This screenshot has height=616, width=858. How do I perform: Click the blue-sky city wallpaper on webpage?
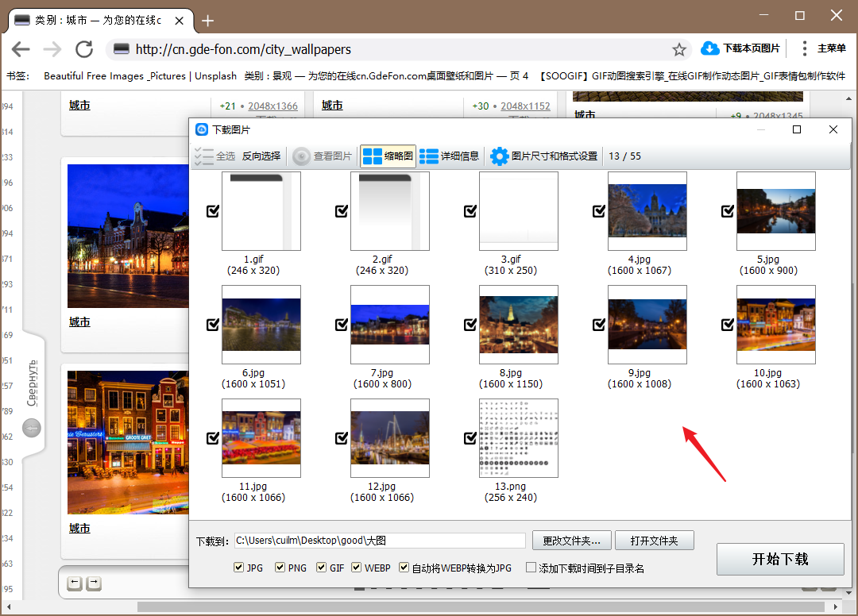(128, 236)
